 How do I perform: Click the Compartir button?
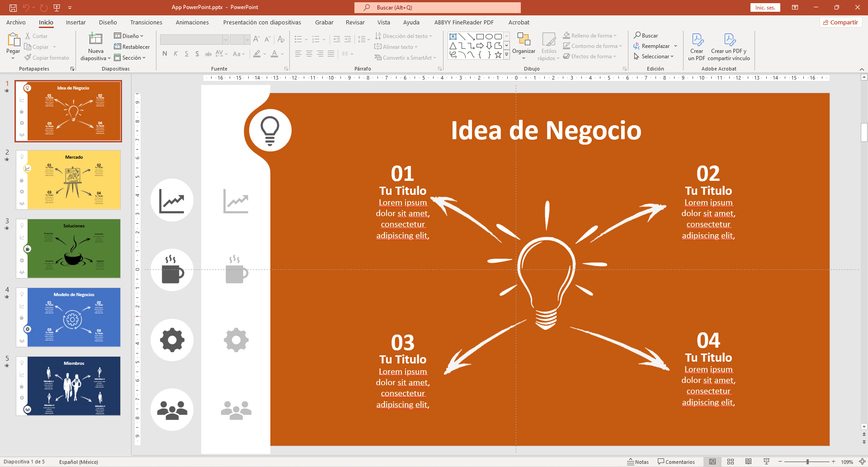840,23
